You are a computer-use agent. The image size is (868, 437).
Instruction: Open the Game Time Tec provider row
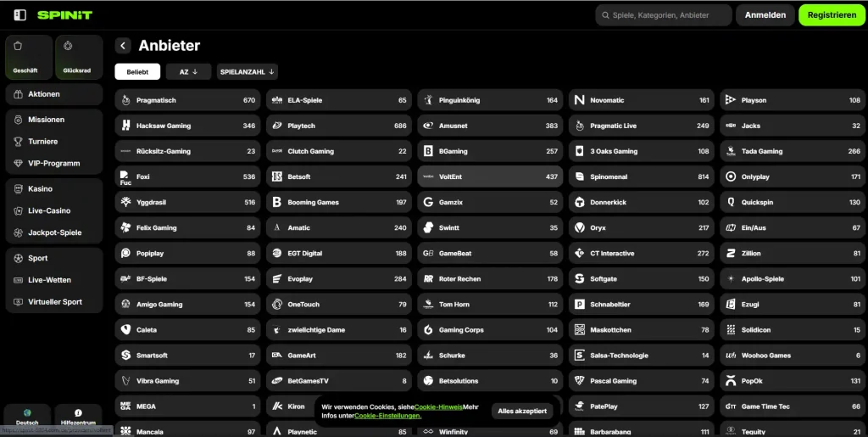coord(793,406)
